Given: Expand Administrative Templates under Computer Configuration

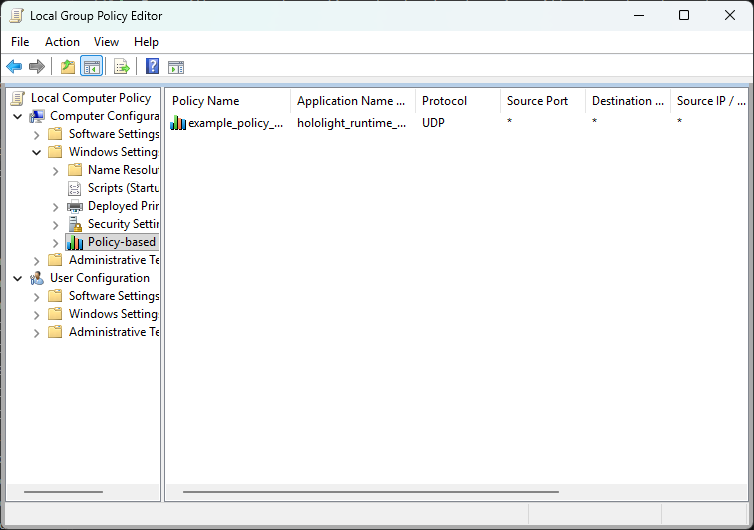Looking at the screenshot, I should 37,261.
